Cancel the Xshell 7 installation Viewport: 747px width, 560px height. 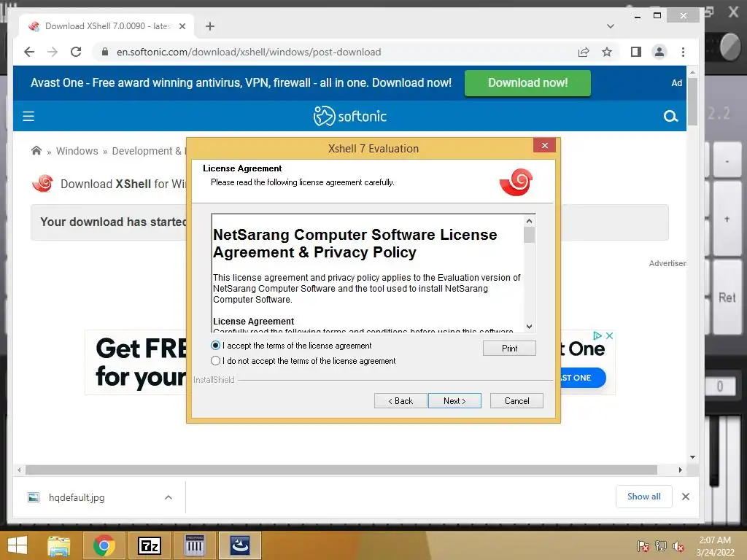pos(516,400)
